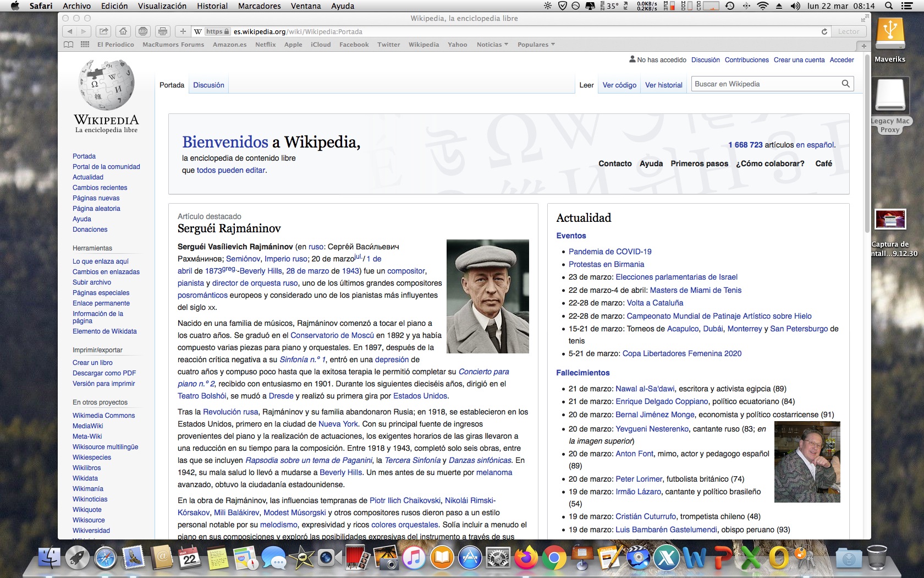
Task: Click the Home icon in Safari's toolbar
Action: (123, 31)
